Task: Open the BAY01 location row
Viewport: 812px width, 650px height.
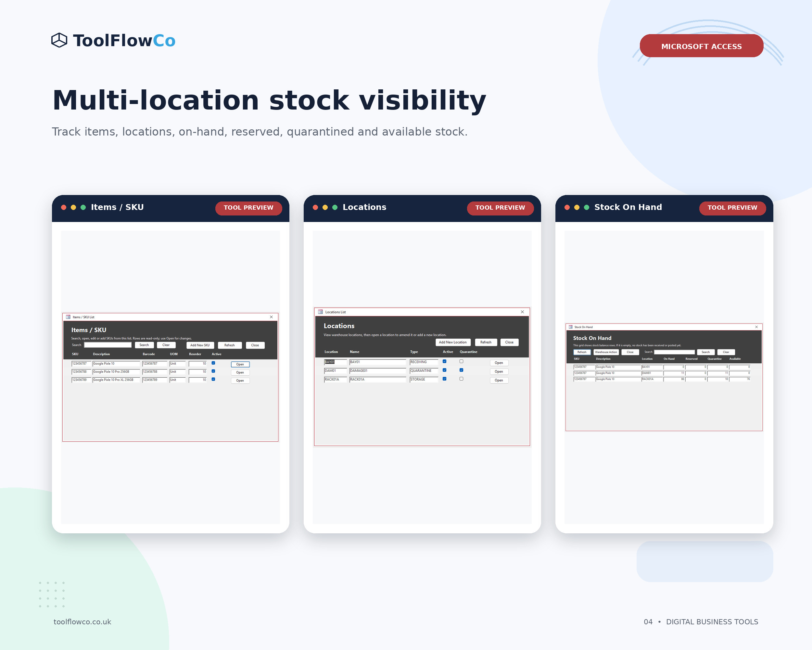Action: (x=499, y=363)
